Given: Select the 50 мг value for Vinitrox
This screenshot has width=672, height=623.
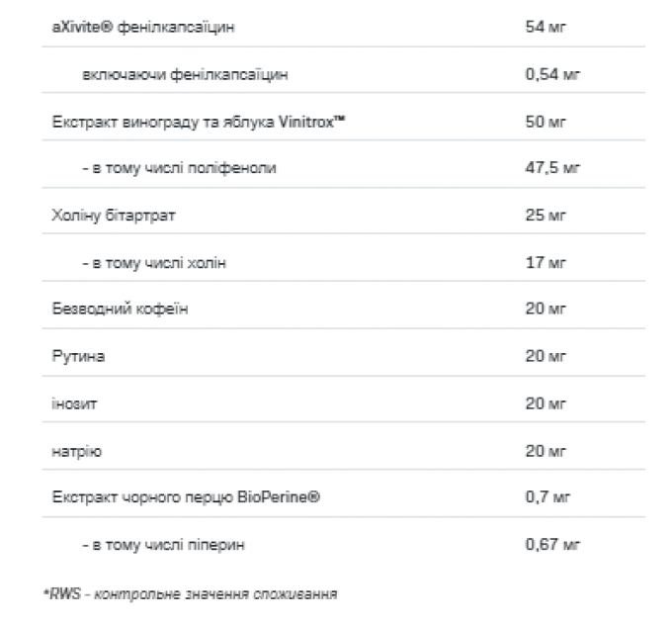Looking at the screenshot, I should tap(546, 122).
